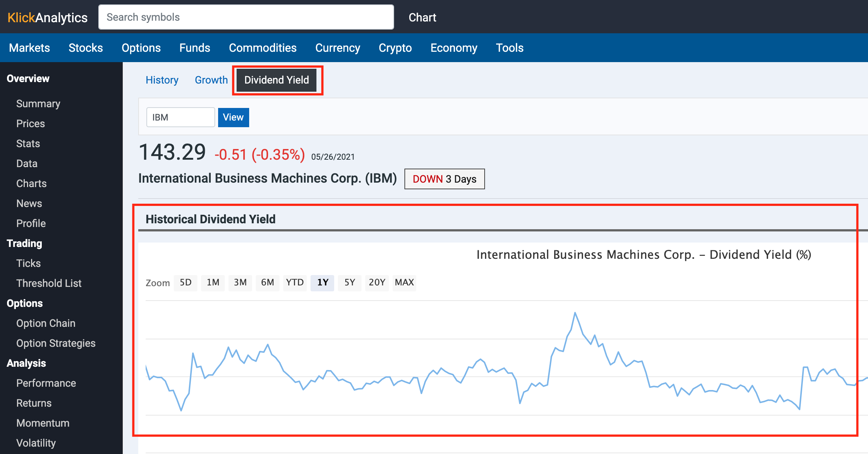The image size is (868, 454).
Task: Open Threshold List in the sidebar
Action: click(49, 283)
